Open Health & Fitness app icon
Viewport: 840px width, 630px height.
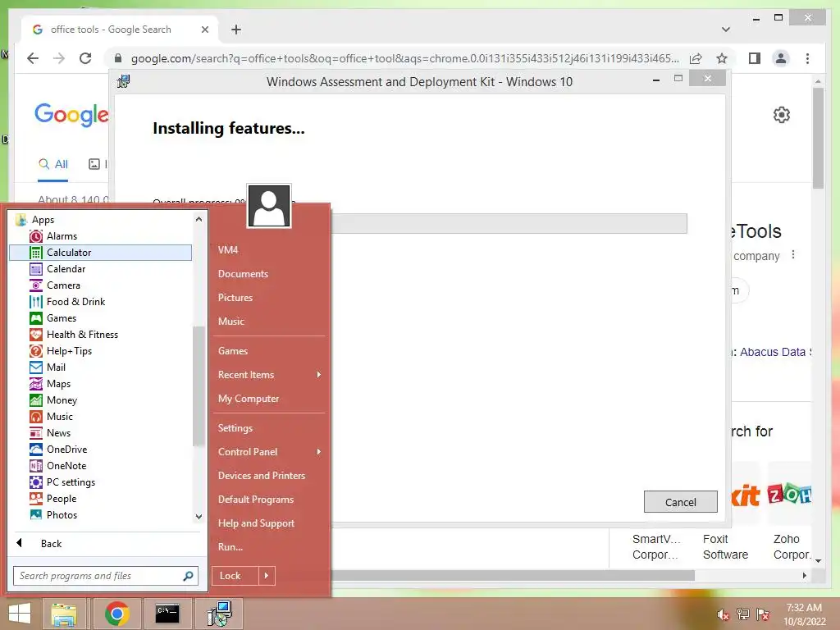tap(36, 335)
